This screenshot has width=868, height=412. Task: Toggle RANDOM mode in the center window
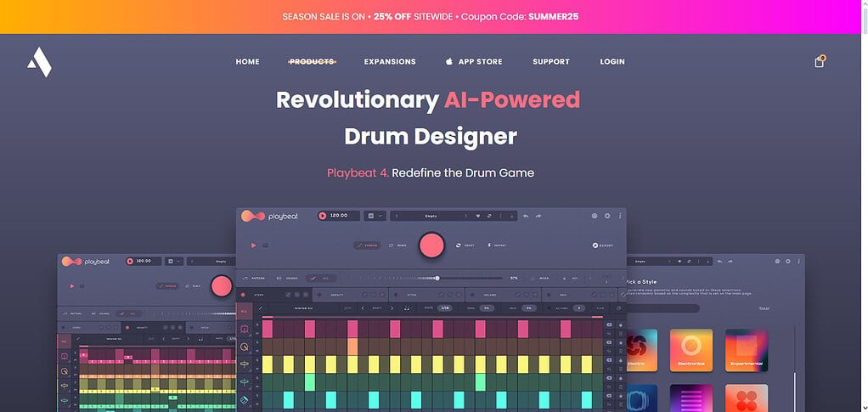(367, 246)
